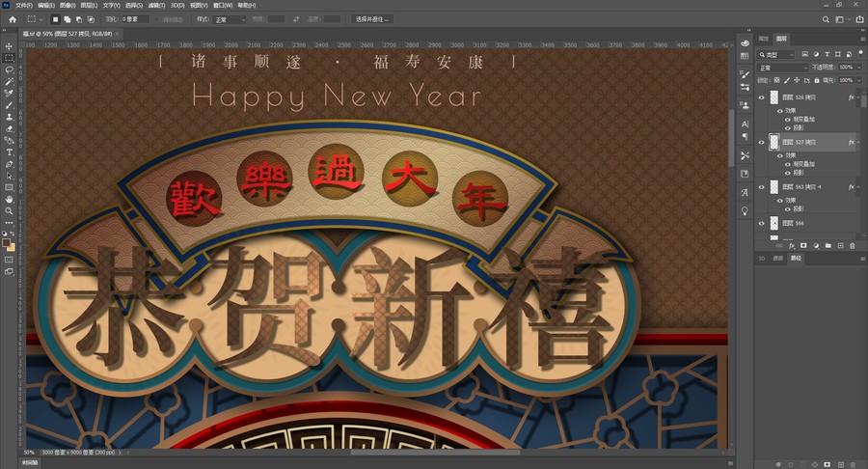Viewport: 868px width, 469px height.
Task: Click the Home icon in options bar
Action: coord(13,19)
